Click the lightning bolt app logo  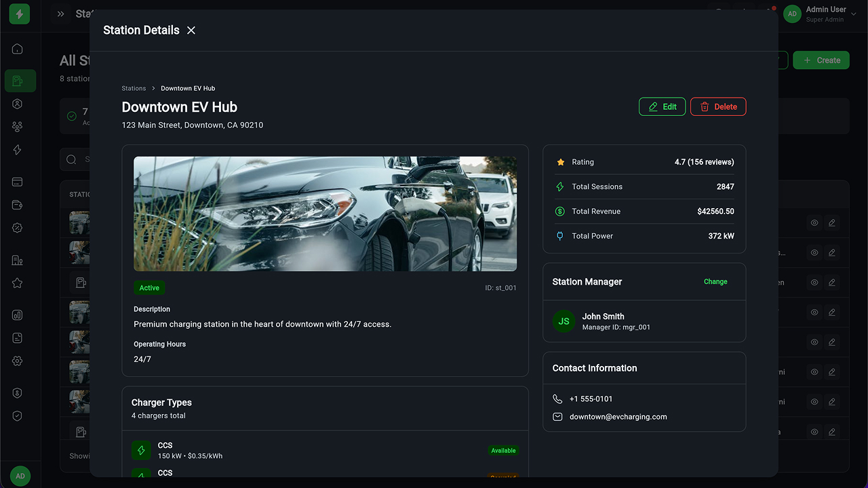(20, 14)
